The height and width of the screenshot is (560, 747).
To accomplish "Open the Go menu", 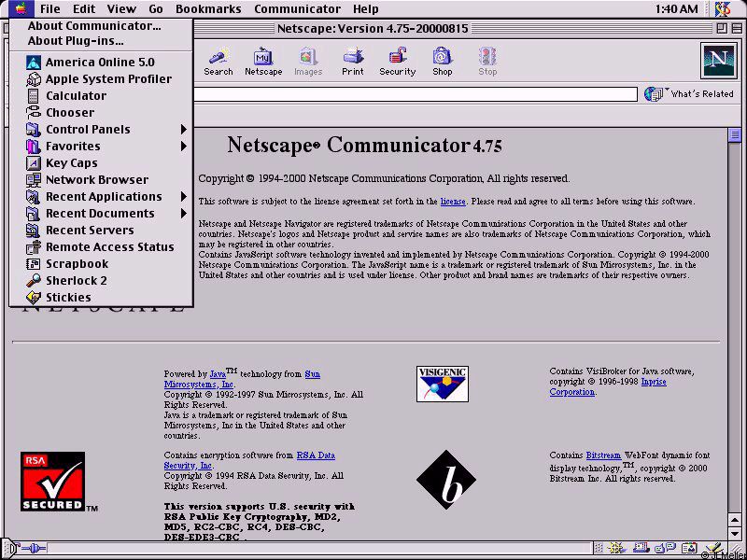I will click(x=156, y=9).
